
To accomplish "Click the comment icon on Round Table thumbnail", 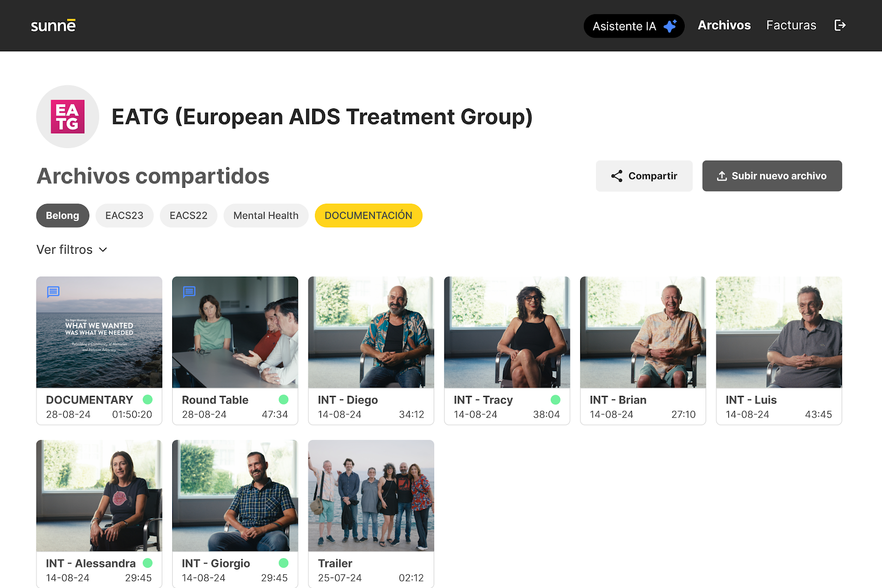I will coord(189,292).
